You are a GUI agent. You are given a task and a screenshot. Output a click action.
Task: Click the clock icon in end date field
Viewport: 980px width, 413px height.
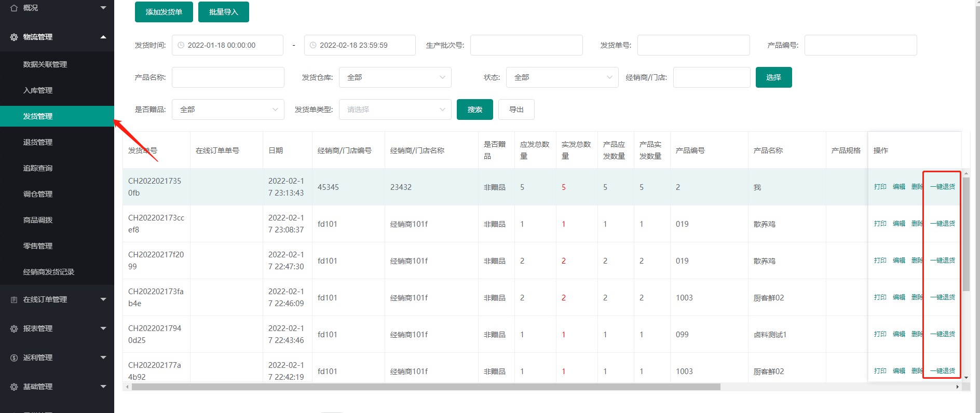313,45
